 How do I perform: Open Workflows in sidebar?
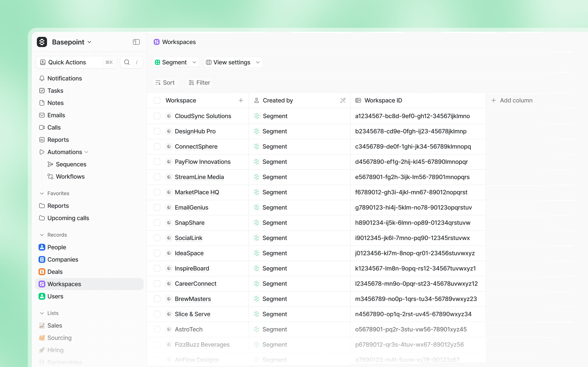click(70, 177)
